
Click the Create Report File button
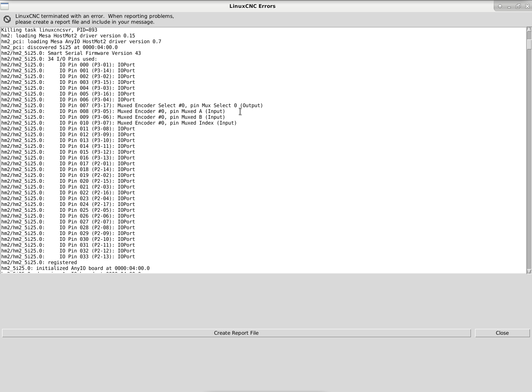coord(236,333)
